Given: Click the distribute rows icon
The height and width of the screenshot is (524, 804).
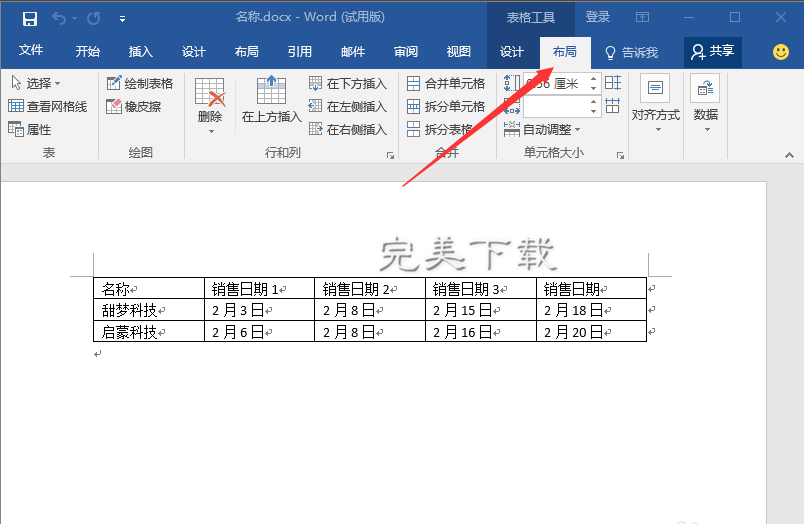Looking at the screenshot, I should [x=613, y=83].
